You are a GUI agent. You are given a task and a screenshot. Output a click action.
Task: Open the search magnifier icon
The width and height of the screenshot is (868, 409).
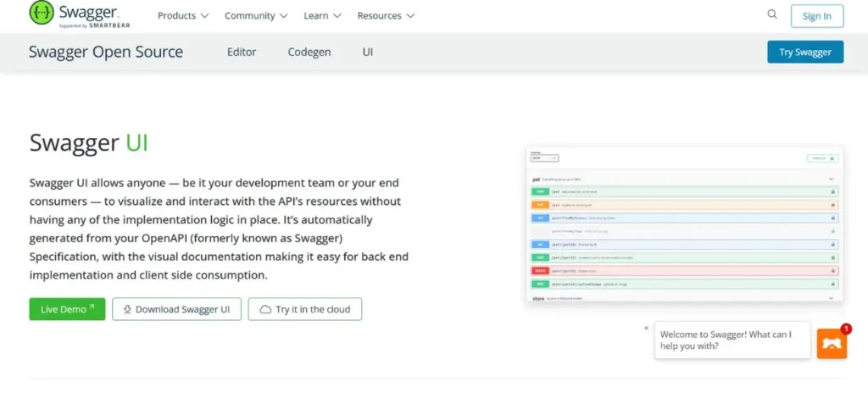[771, 14]
